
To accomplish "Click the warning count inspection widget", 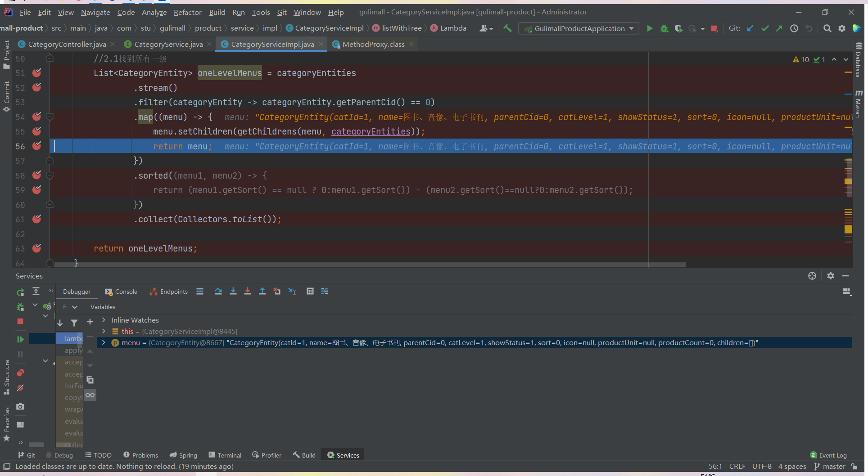I will (x=801, y=59).
